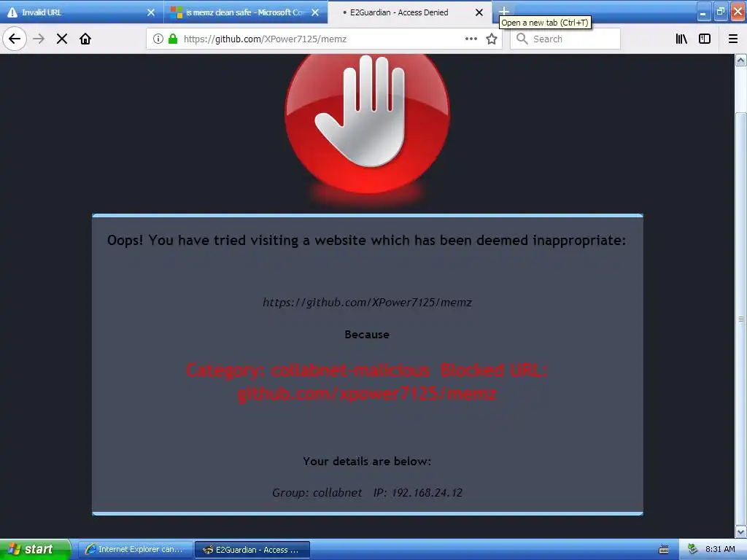Toggle the sidebar view icon
747x560 pixels.
pyautogui.click(x=705, y=39)
